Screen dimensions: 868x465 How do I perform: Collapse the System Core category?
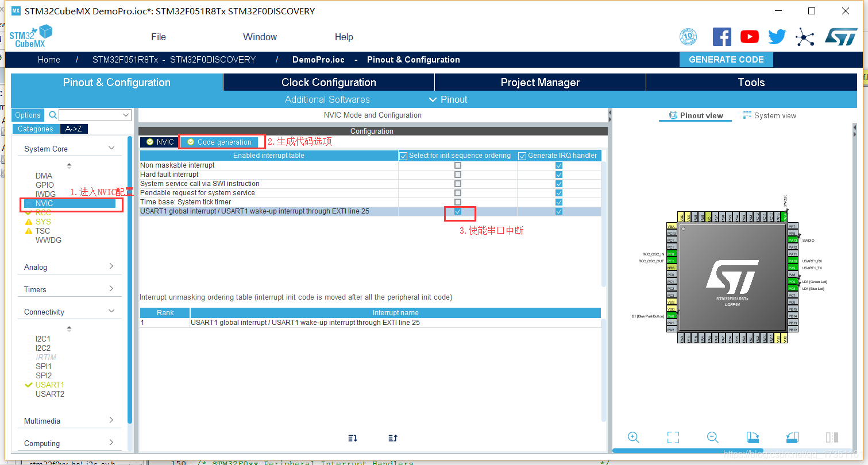[x=111, y=148]
